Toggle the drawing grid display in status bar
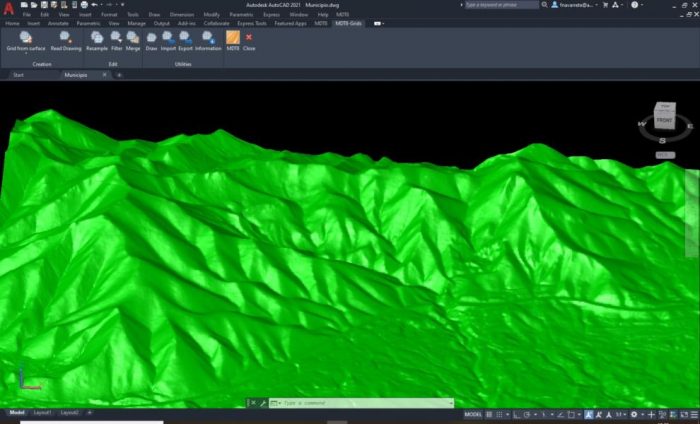 (x=489, y=415)
